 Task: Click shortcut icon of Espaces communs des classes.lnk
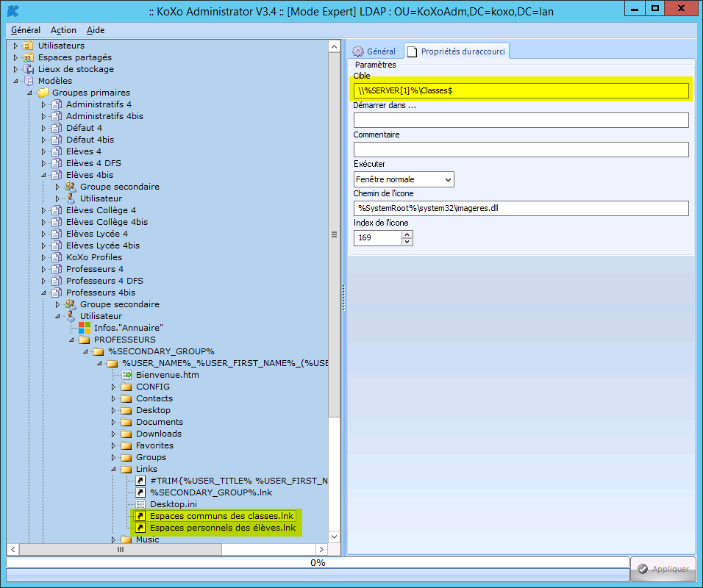(140, 516)
